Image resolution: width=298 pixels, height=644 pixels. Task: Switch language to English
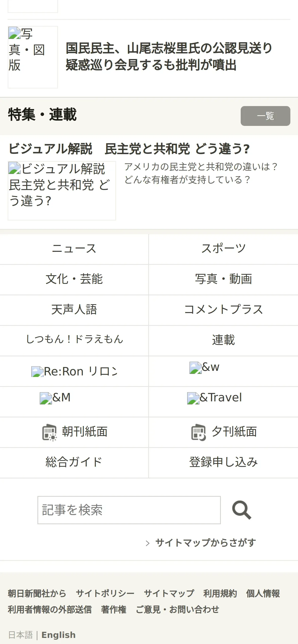pyautogui.click(x=58, y=635)
